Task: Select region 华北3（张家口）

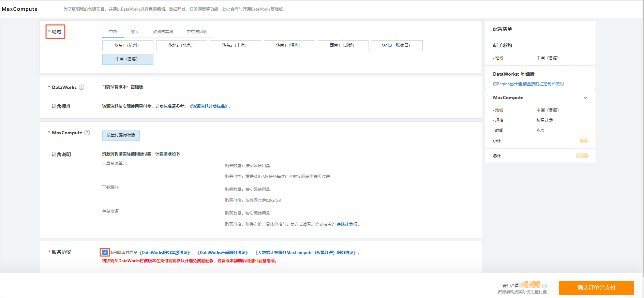Action: coord(397,46)
